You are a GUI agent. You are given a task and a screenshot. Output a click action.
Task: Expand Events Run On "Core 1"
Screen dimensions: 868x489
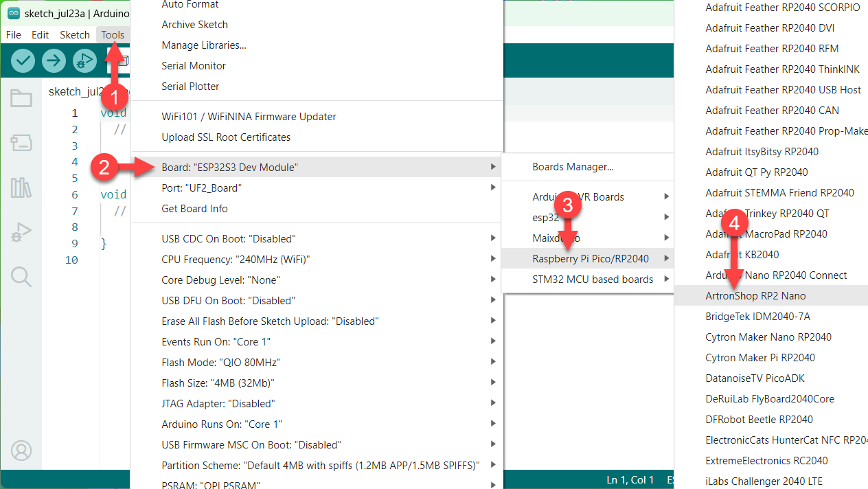(x=317, y=342)
